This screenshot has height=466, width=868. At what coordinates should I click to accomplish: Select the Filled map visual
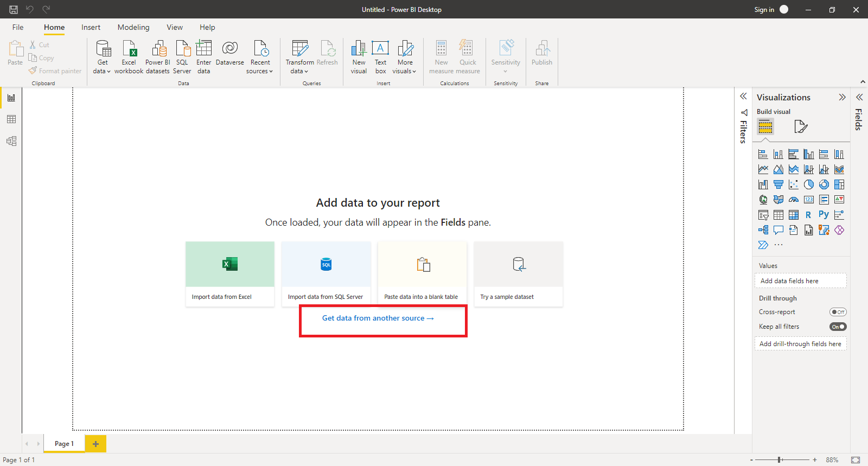(778, 200)
